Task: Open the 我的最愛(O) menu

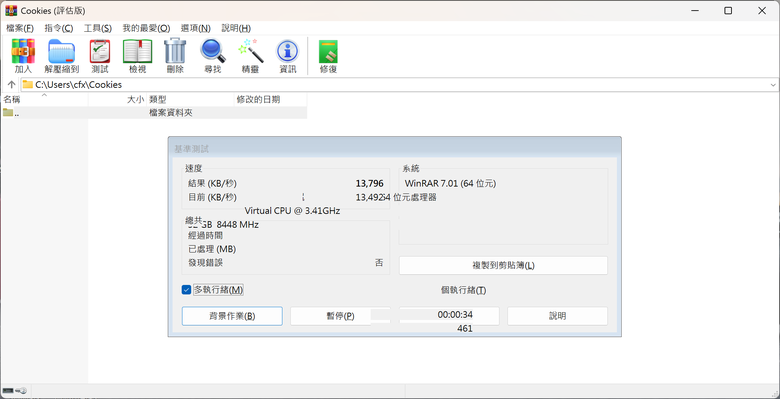Action: pyautogui.click(x=146, y=28)
